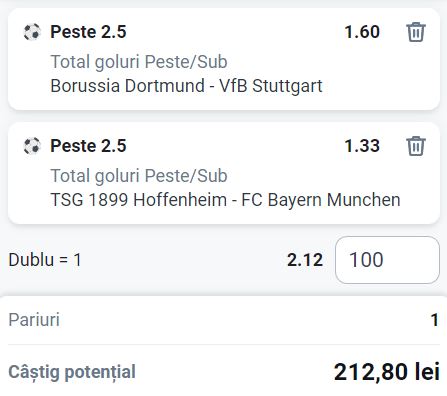The height and width of the screenshot is (396, 447).
Task: Click the football icon beside Dortmund bet
Action: [x=32, y=32]
